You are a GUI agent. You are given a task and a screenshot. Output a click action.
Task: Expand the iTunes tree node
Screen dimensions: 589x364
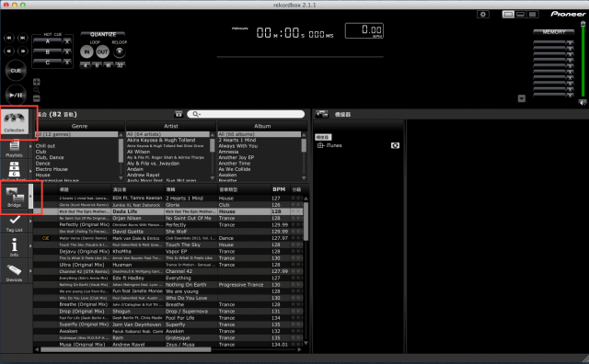pyautogui.click(x=320, y=145)
